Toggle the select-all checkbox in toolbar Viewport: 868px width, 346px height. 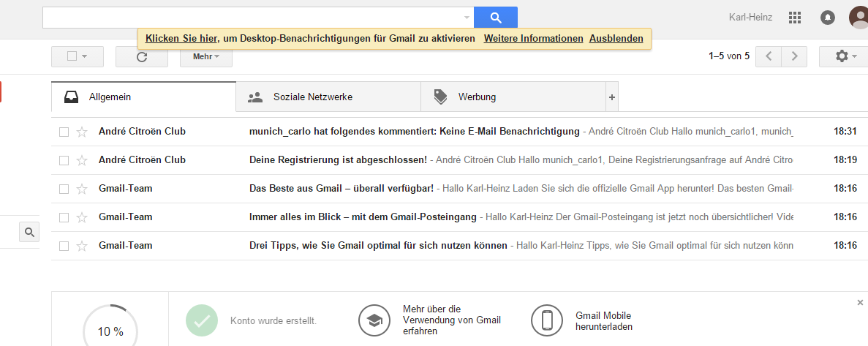[x=72, y=56]
